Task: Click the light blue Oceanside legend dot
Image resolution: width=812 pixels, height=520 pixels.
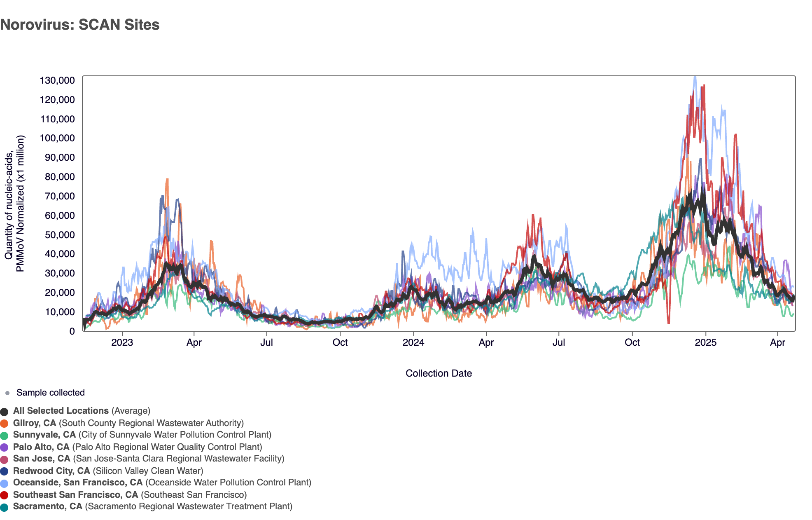Action: click(x=4, y=483)
